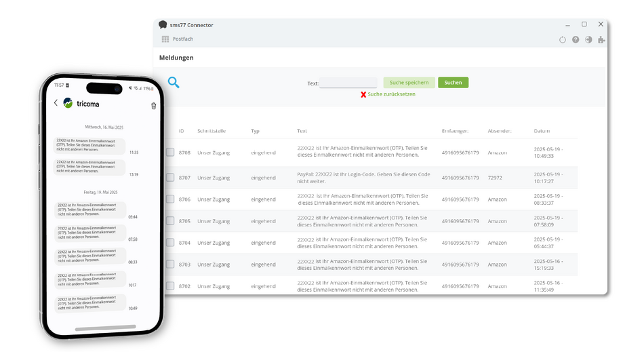644x352 pixels.
Task: Maximize the sms77 Connector window
Action: [584, 24]
